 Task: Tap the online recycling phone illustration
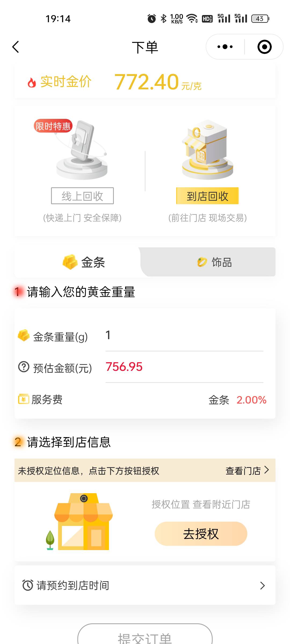82,150
